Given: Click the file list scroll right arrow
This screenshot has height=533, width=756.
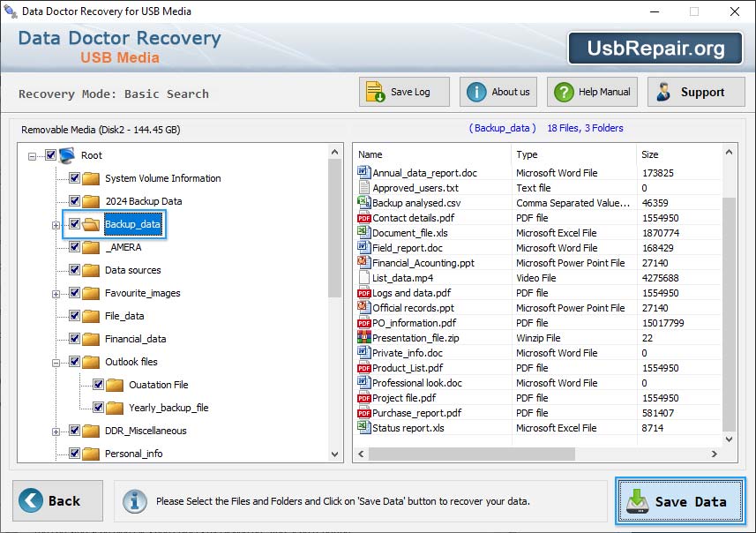Looking at the screenshot, I should coord(714,454).
